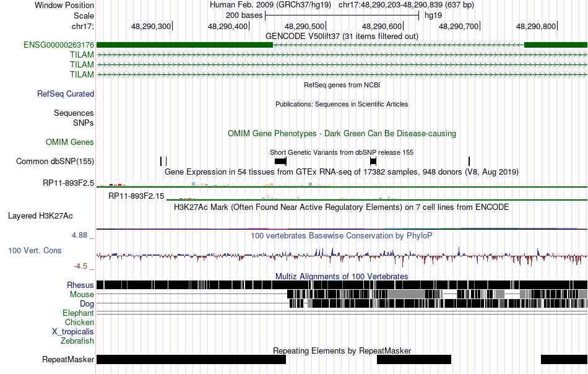Click the SNPs track label
This screenshot has width=588, height=374.
point(84,123)
